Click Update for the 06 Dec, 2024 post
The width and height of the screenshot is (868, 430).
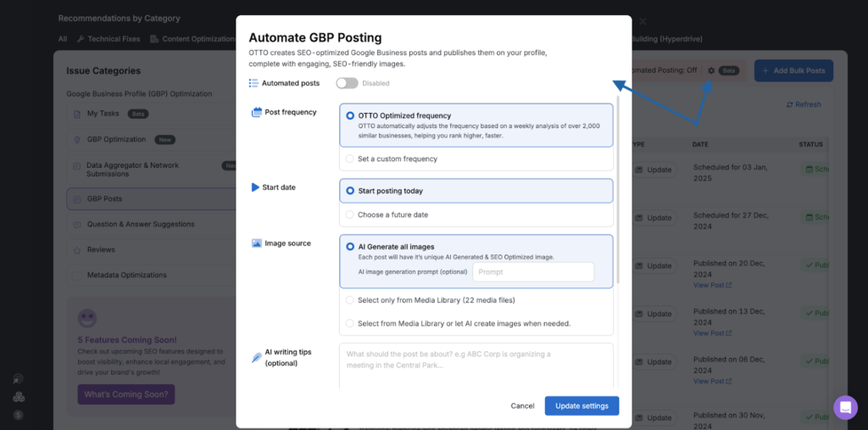654,362
